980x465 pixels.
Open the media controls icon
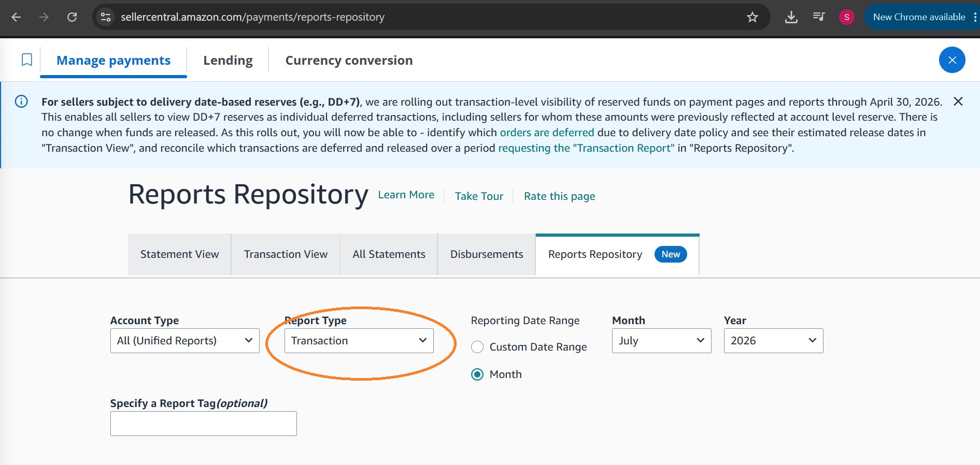click(x=819, y=17)
